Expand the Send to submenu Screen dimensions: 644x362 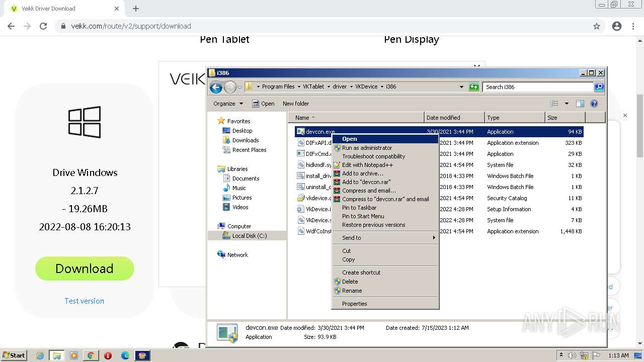[385, 238]
